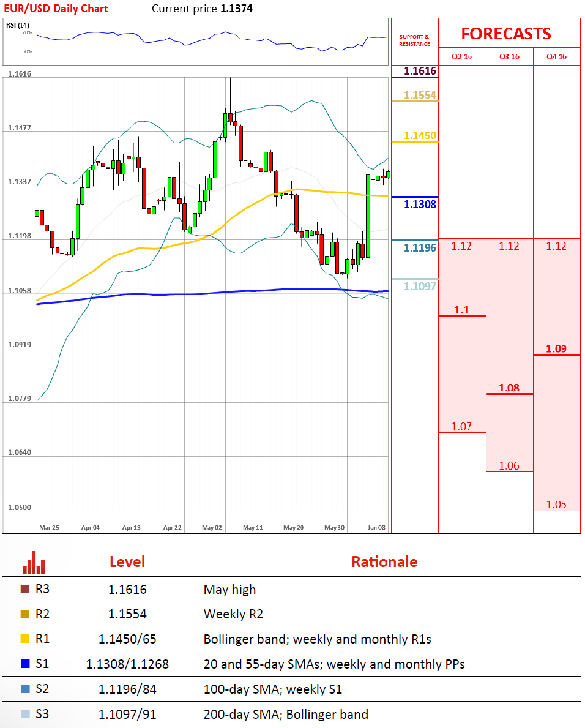Viewport: 585px width, 728px height.
Task: Click the '1.0500' price axis label
Action: tap(20, 508)
